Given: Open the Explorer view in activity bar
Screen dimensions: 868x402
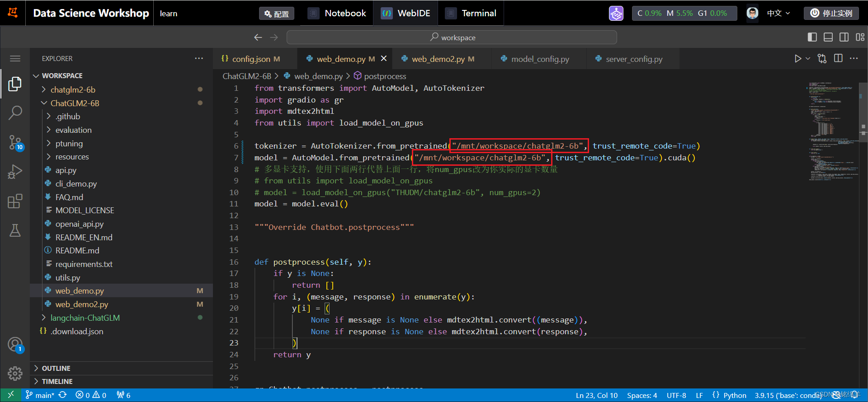Looking at the screenshot, I should click(15, 84).
